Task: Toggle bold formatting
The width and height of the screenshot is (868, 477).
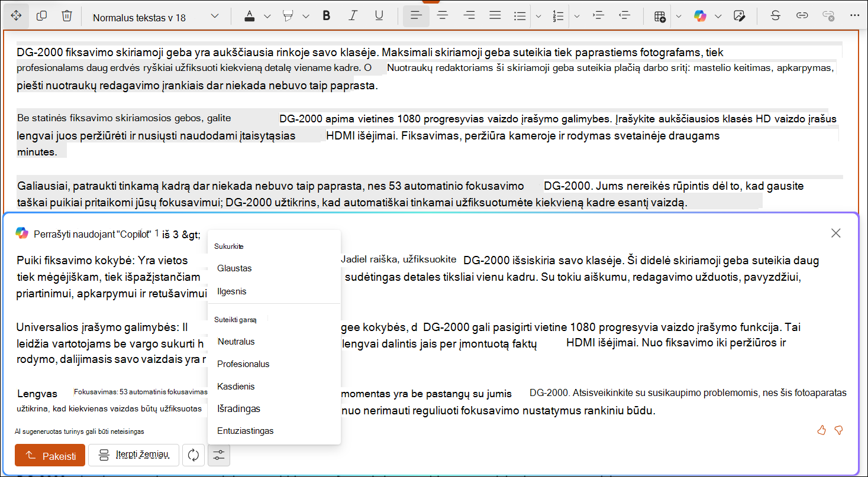Action: (326, 16)
